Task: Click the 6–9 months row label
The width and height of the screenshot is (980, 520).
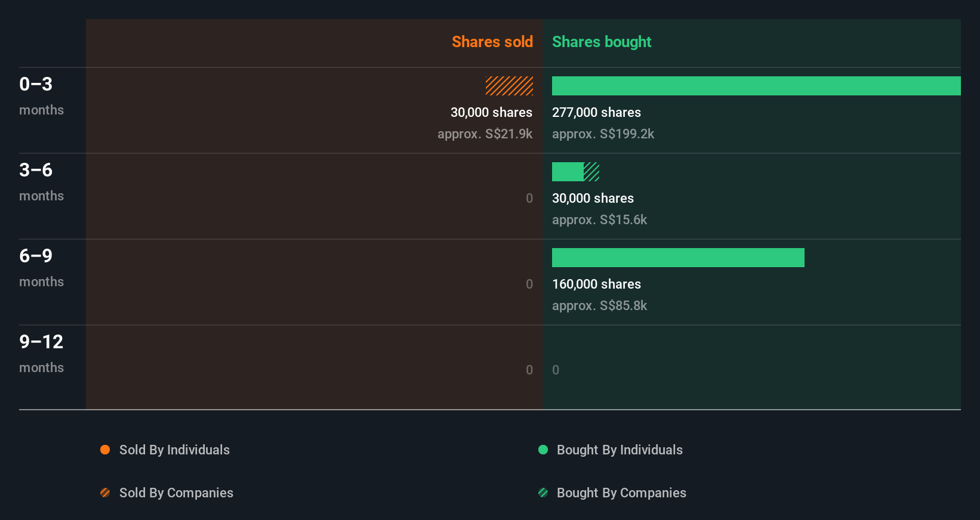Action: coord(41,267)
